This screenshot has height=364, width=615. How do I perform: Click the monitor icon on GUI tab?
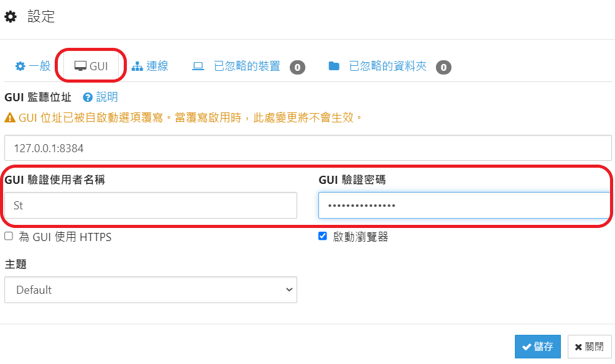pyautogui.click(x=80, y=66)
